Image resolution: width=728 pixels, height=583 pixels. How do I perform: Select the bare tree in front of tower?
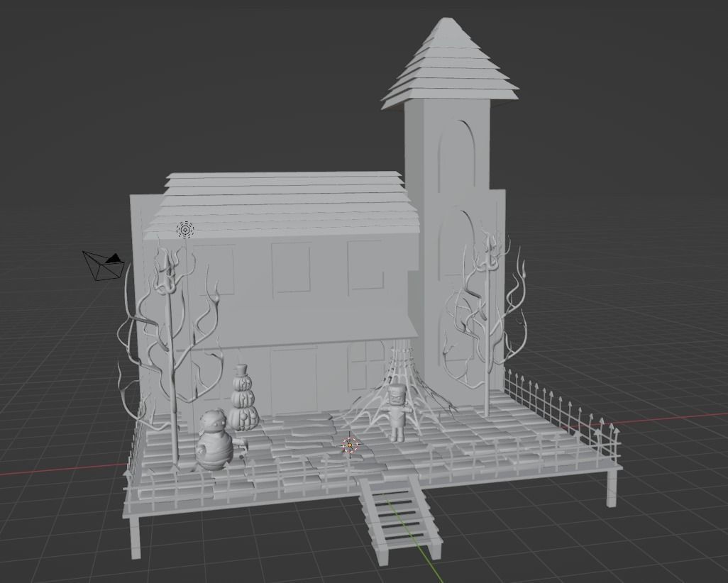click(x=485, y=321)
